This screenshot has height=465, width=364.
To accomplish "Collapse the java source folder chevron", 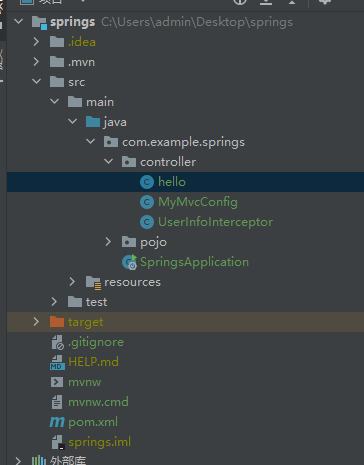I will (72, 122).
